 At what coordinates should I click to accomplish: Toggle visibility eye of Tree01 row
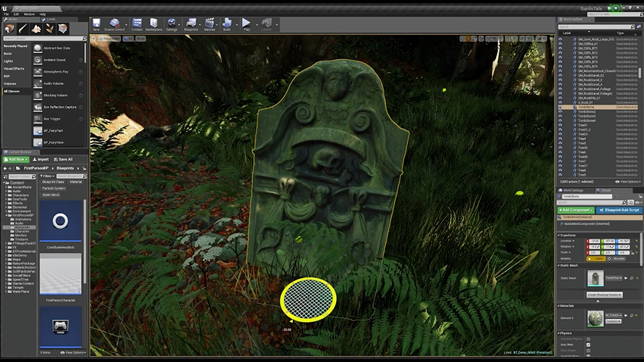(560, 125)
